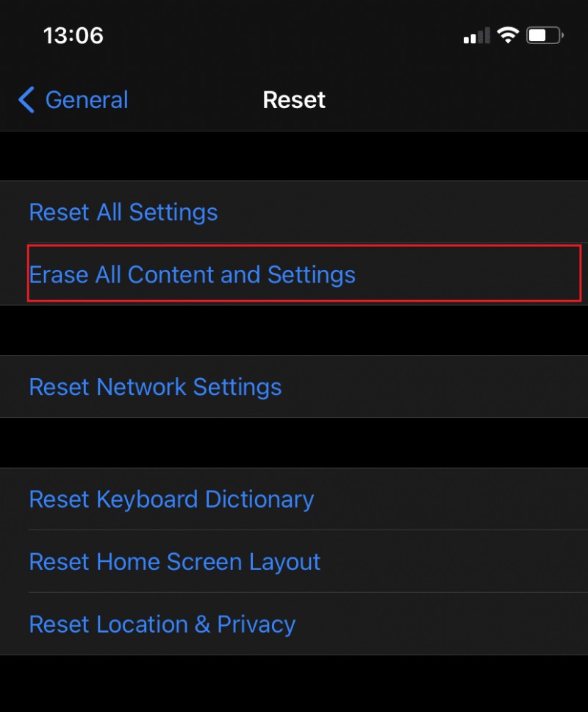Tap the navigation bar at the top
This screenshot has height=712, width=588.
tap(294, 99)
